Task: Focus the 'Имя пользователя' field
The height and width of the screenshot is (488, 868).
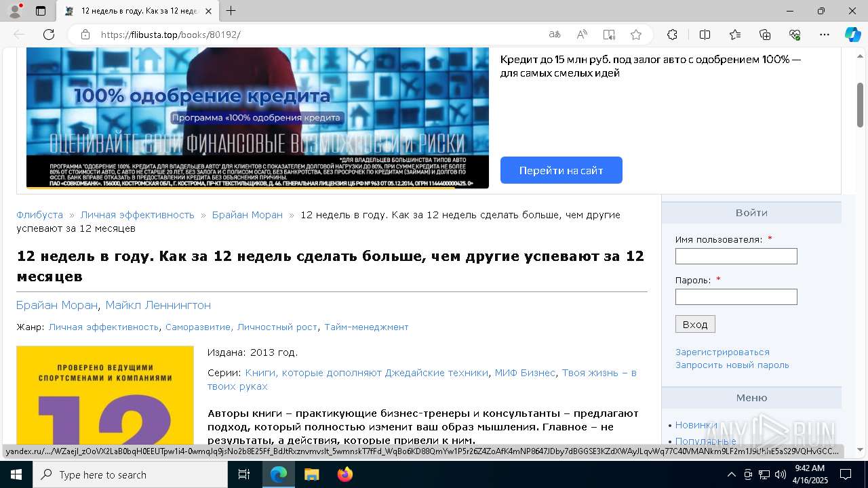Action: click(736, 256)
